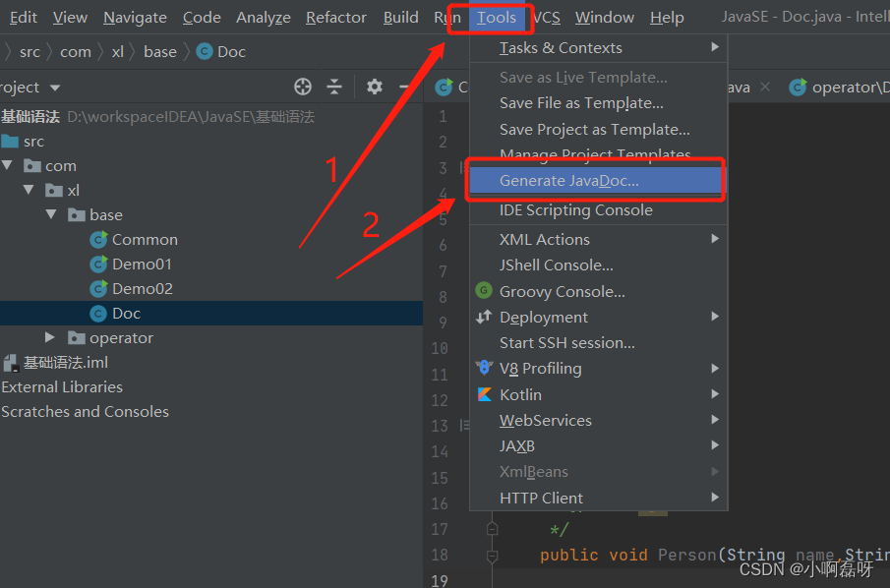Image resolution: width=890 pixels, height=588 pixels.
Task: Click the V8 Profiling icon
Action: (x=484, y=368)
